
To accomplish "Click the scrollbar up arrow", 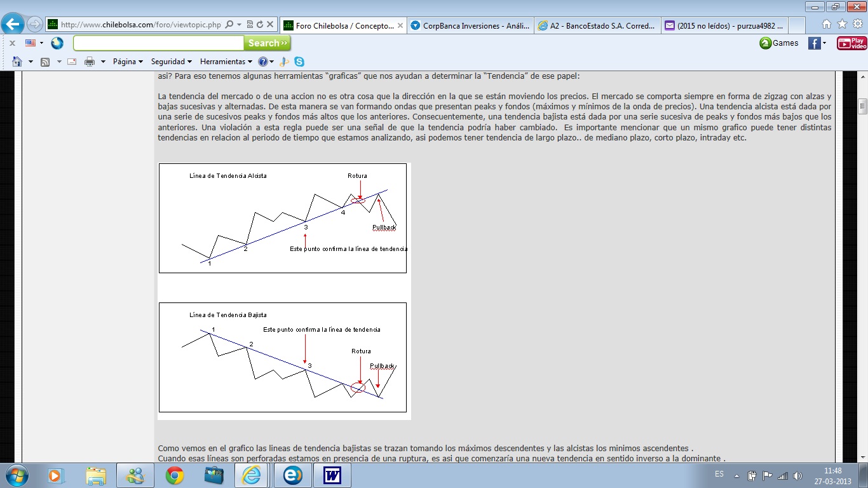I will pyautogui.click(x=862, y=76).
